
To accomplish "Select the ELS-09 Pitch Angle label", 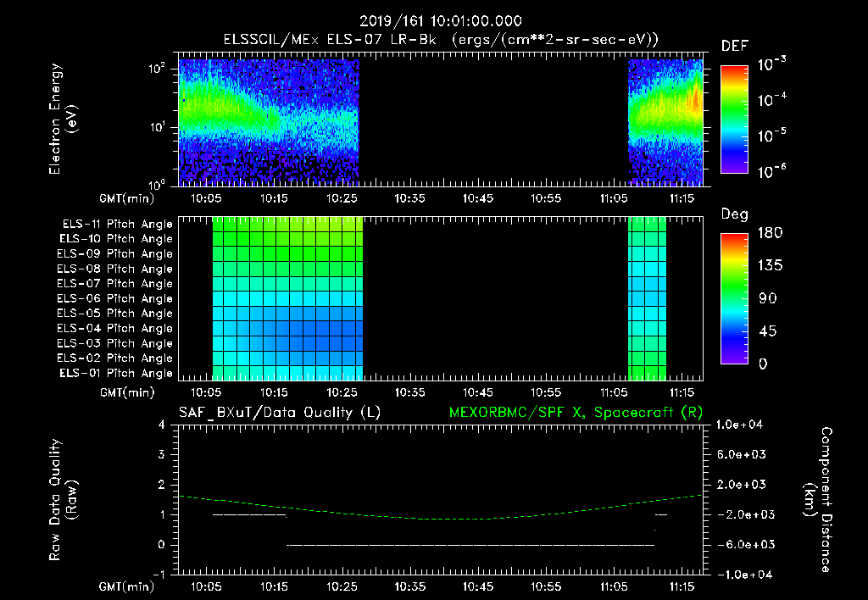I will pyautogui.click(x=114, y=253).
